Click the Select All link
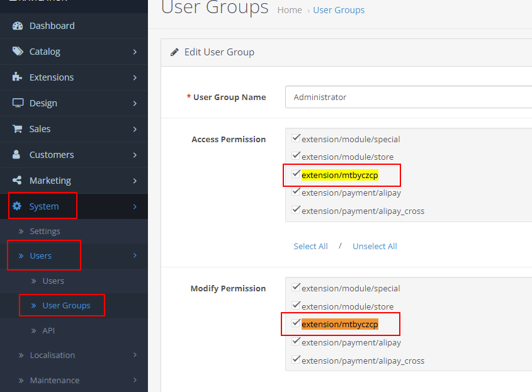 pos(310,247)
